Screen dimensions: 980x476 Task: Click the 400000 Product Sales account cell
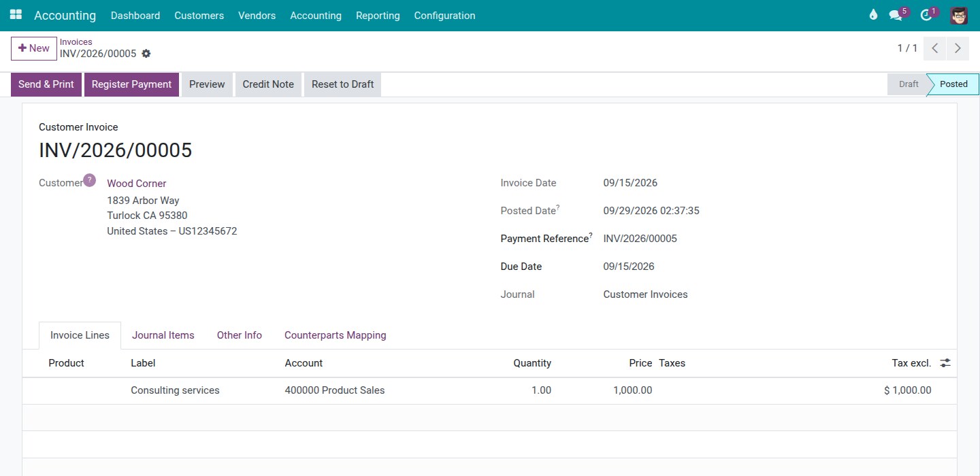point(335,390)
